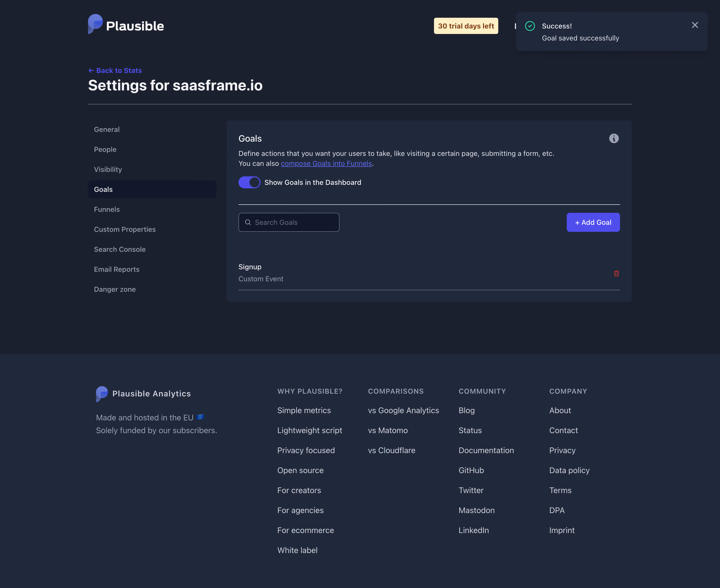
Task: Open Simple metrics footer link
Action: (304, 410)
